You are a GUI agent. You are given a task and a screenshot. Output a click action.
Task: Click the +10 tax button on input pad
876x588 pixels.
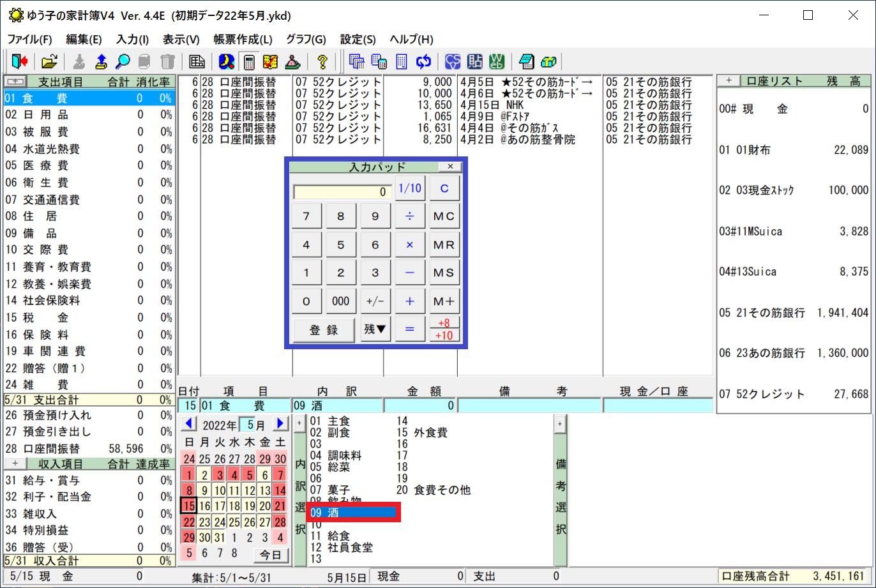pos(444,335)
